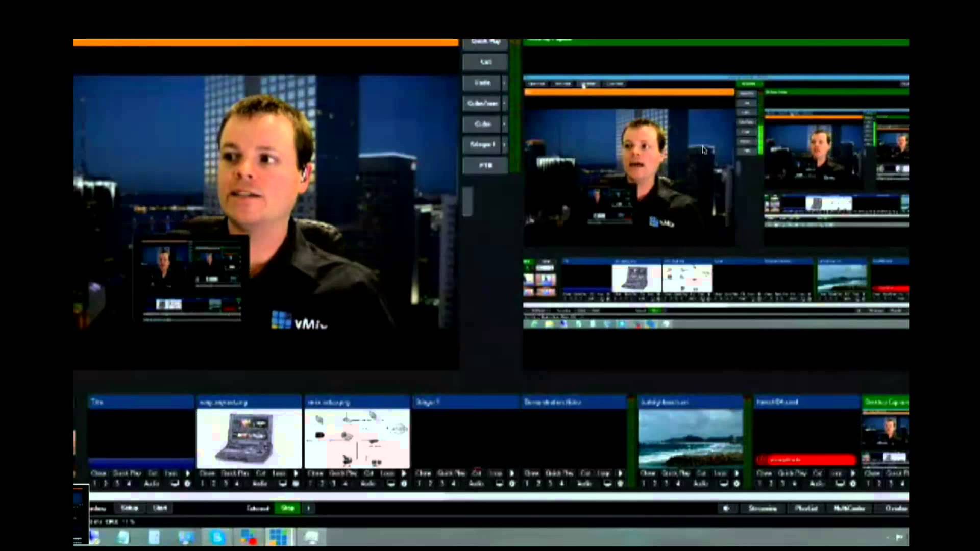Image resolution: width=980 pixels, height=551 pixels.
Task: Expand the Stinger 1 transition options arrow
Action: point(505,144)
